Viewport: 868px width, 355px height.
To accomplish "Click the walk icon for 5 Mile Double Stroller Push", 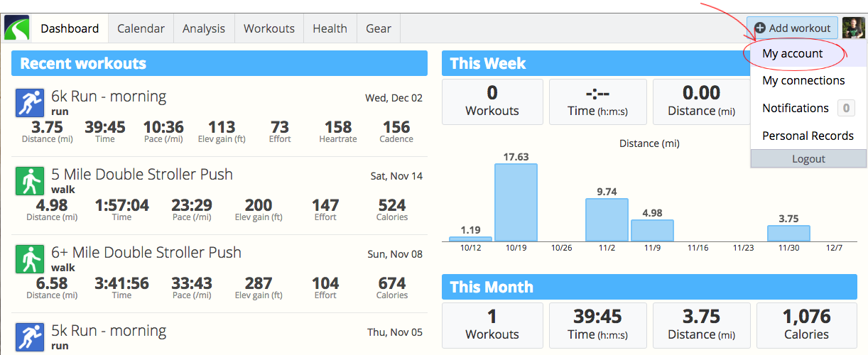I will (30, 181).
